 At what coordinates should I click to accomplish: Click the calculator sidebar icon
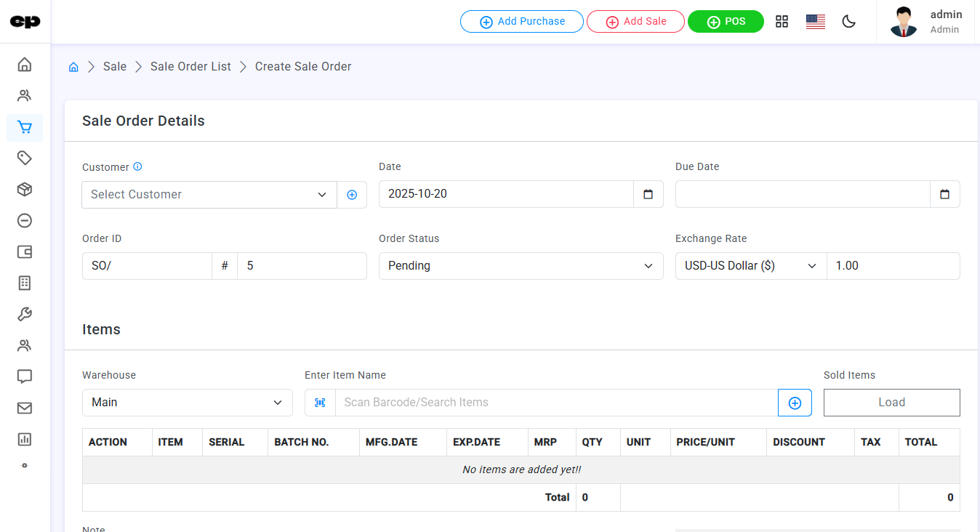tap(25, 283)
